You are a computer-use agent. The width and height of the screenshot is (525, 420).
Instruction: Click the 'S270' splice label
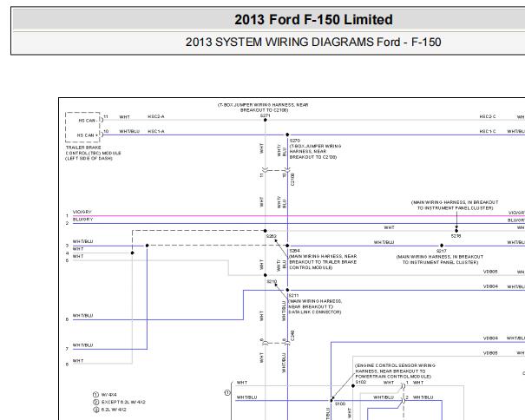pyautogui.click(x=295, y=141)
